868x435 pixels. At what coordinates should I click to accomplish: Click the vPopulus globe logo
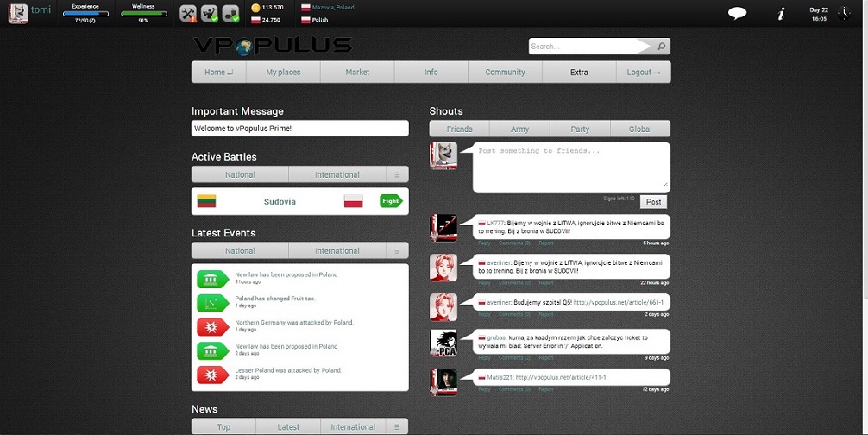pos(243,47)
